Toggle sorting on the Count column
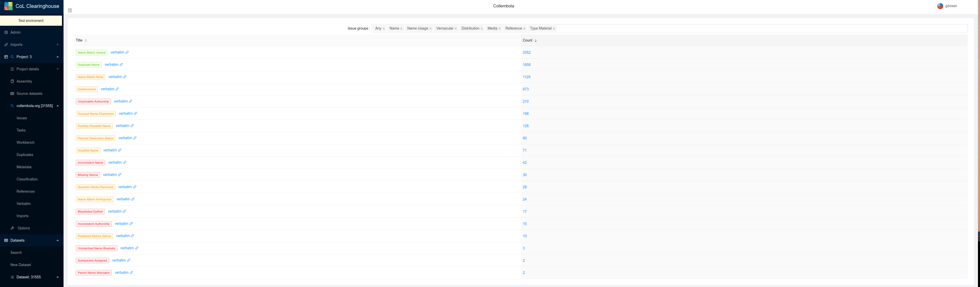Viewport: 980px width, 287px height. [535, 40]
